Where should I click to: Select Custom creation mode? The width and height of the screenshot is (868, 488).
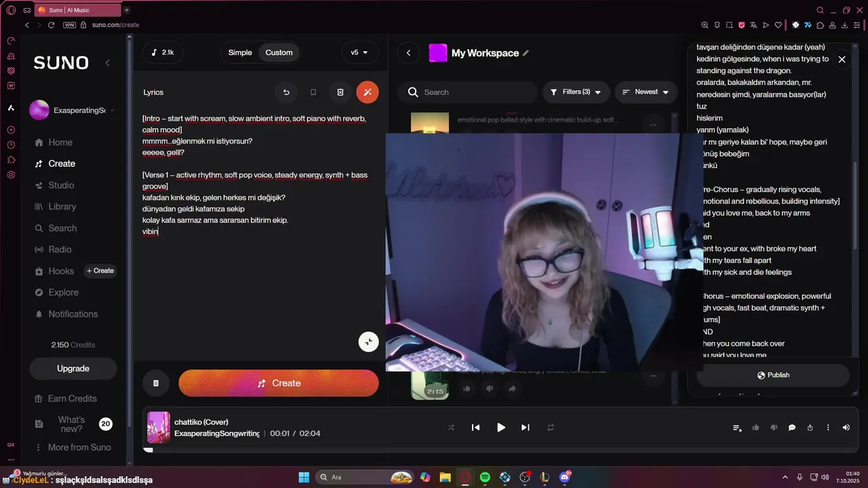tap(279, 53)
